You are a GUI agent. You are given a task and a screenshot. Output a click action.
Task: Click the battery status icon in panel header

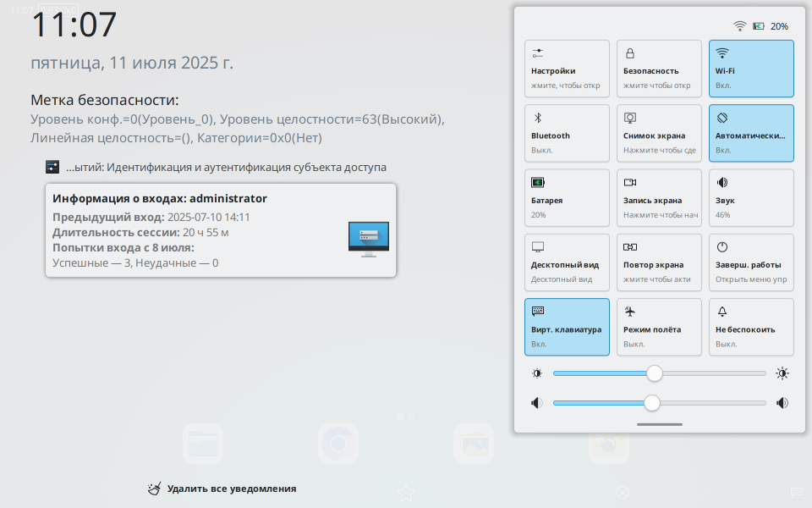coord(759,26)
